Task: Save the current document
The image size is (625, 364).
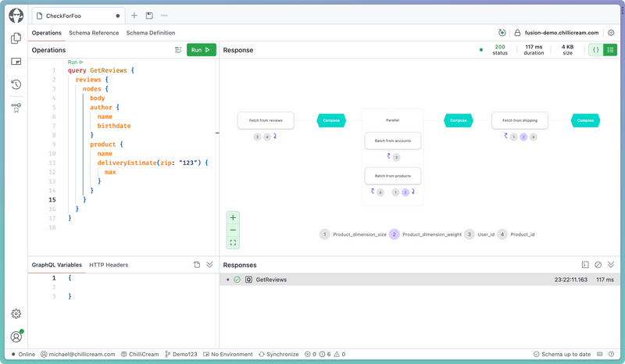Action: 149,16
